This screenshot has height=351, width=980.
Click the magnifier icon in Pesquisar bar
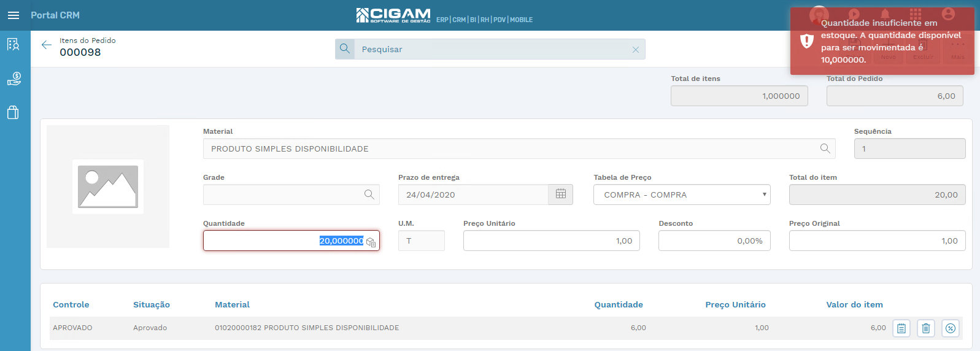pos(345,49)
